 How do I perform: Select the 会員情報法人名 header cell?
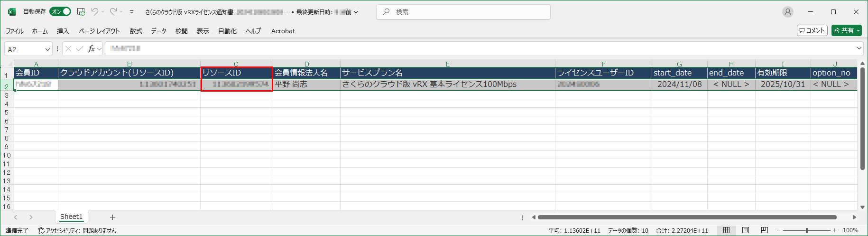307,73
